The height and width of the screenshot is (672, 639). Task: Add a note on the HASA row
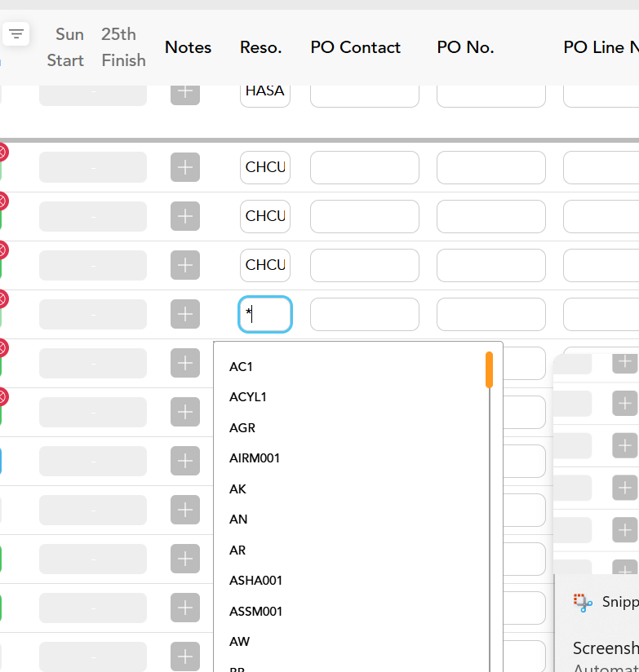185,91
